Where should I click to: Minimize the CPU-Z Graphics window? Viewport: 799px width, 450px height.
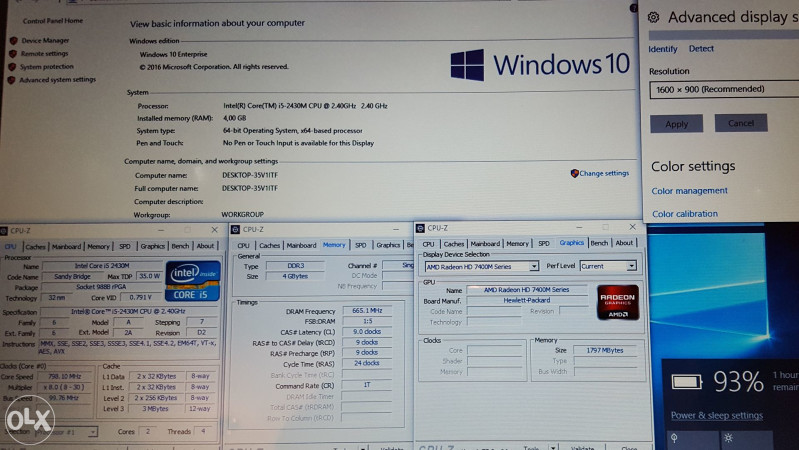click(x=579, y=227)
